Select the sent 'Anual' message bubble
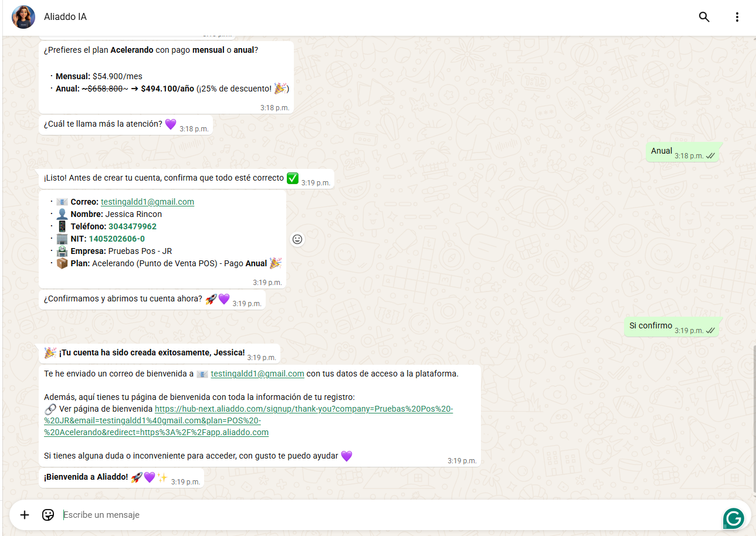 (x=683, y=152)
